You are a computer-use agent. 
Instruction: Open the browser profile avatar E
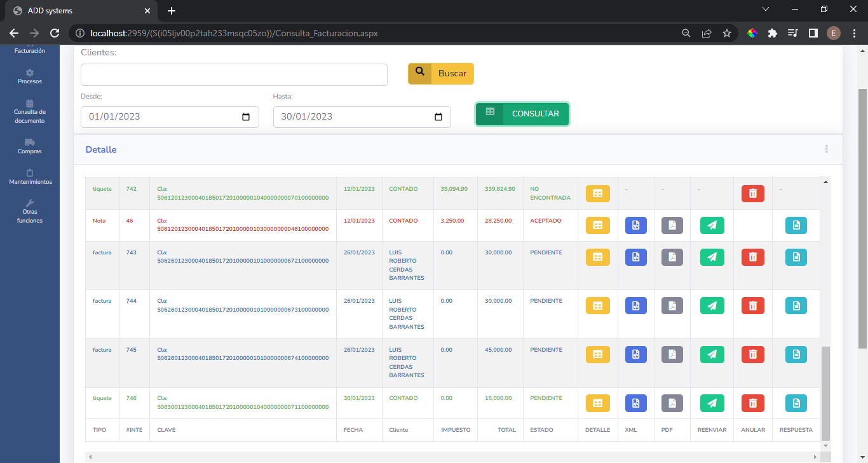(834, 33)
